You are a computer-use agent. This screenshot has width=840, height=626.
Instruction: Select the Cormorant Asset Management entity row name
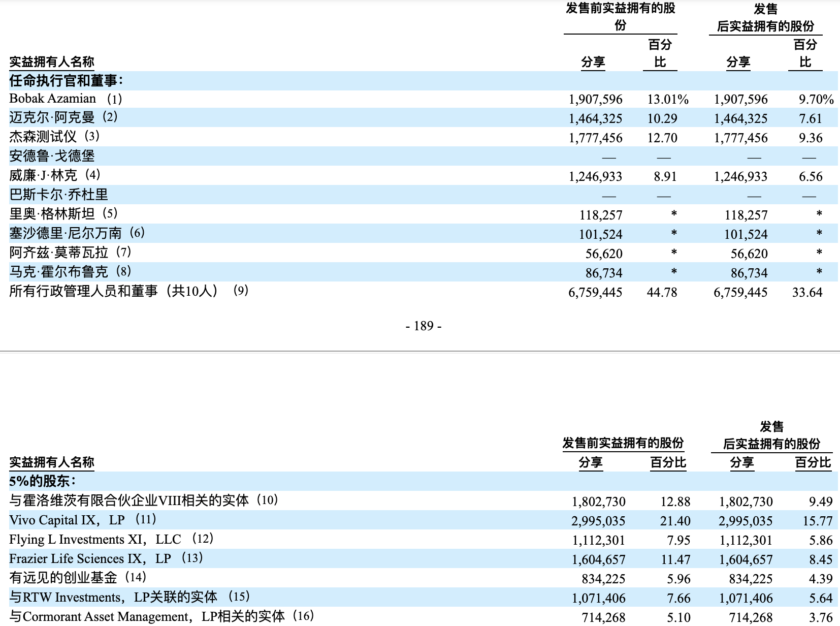tap(147, 617)
